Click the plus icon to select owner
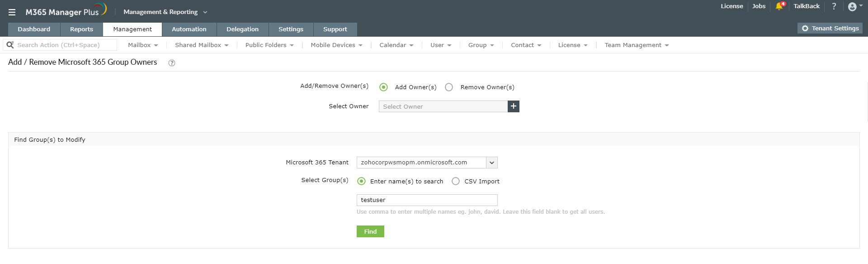This screenshot has width=868, height=264. (x=513, y=106)
